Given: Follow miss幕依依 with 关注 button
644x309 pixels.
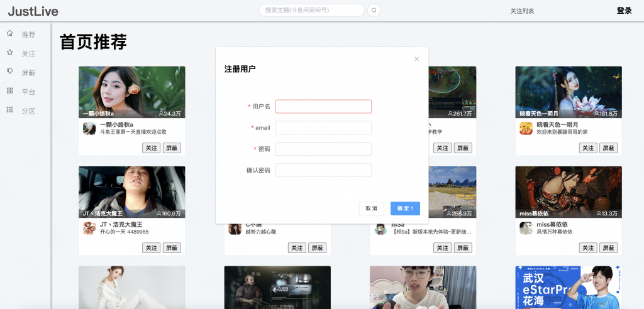Looking at the screenshot, I should (x=588, y=248).
